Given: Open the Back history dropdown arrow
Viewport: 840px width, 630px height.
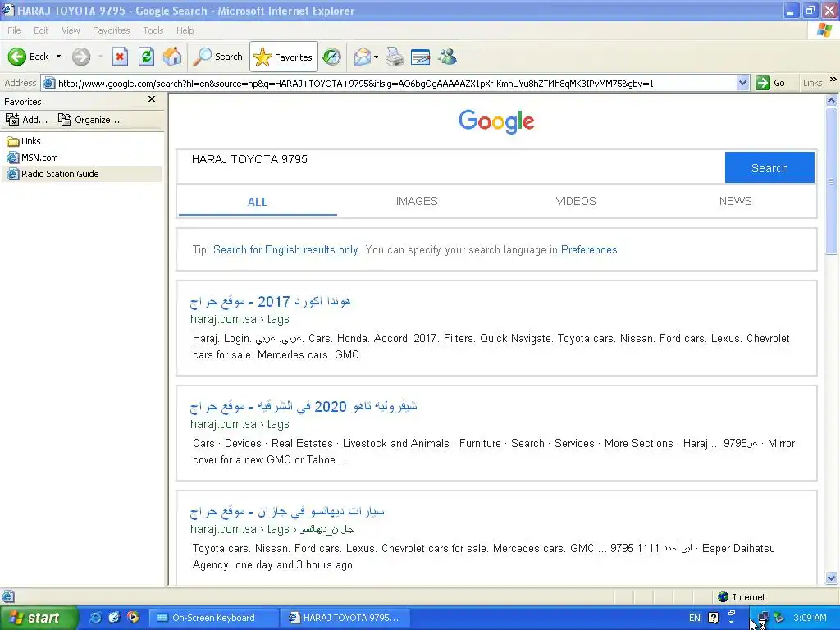Looking at the screenshot, I should [x=58, y=57].
